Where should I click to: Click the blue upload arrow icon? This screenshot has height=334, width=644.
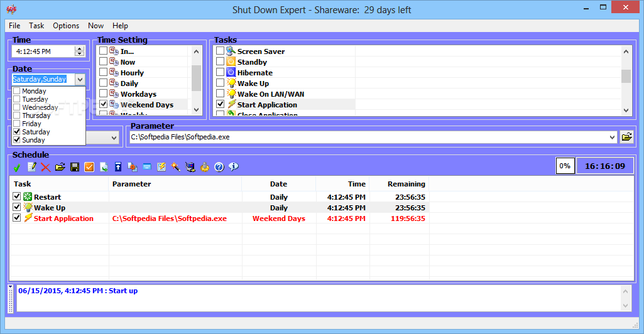(x=118, y=167)
